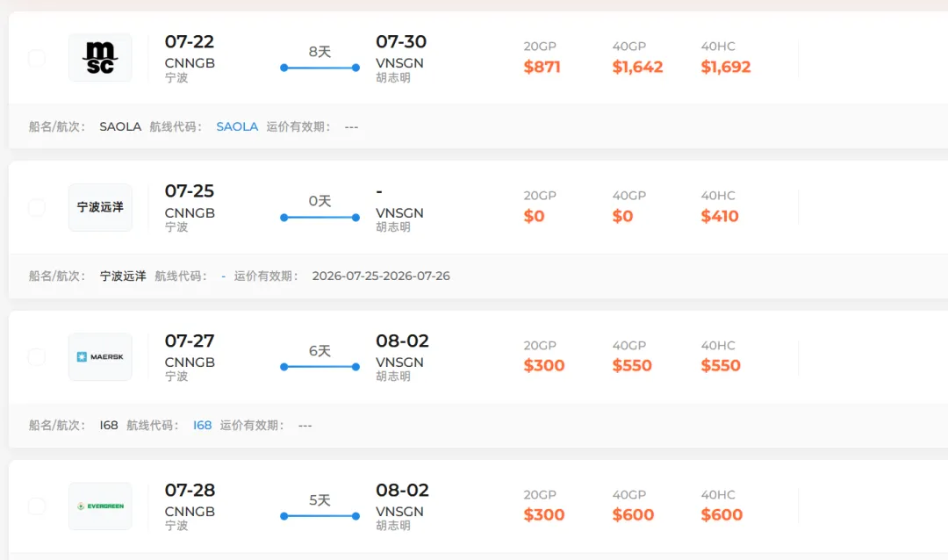Click the MSC 40HC price $1,692
The image size is (948, 560).
click(726, 67)
